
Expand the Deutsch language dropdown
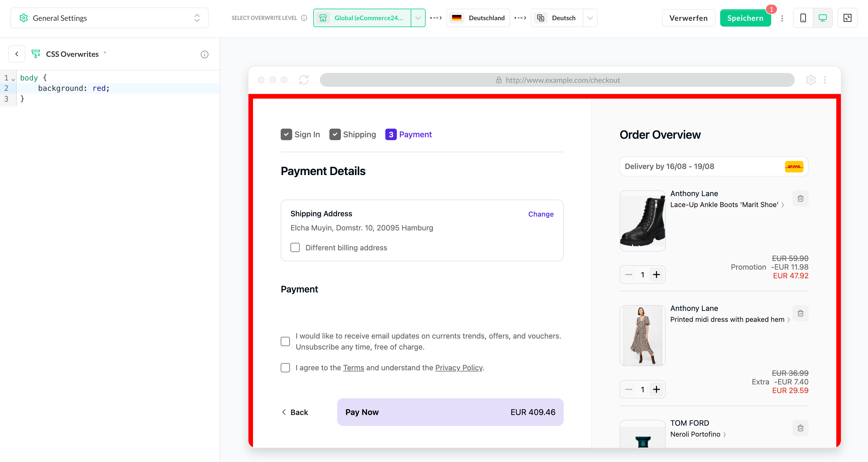[x=590, y=18]
